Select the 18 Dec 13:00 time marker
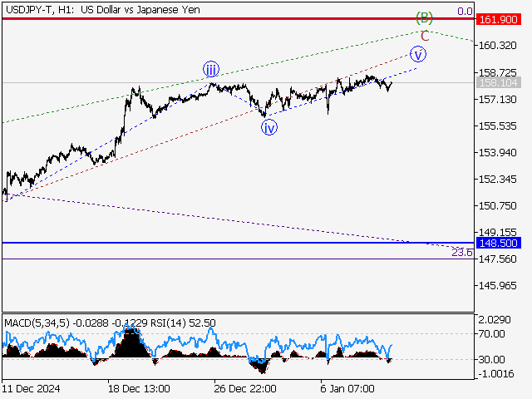This screenshot has width=532, height=399. [138, 389]
